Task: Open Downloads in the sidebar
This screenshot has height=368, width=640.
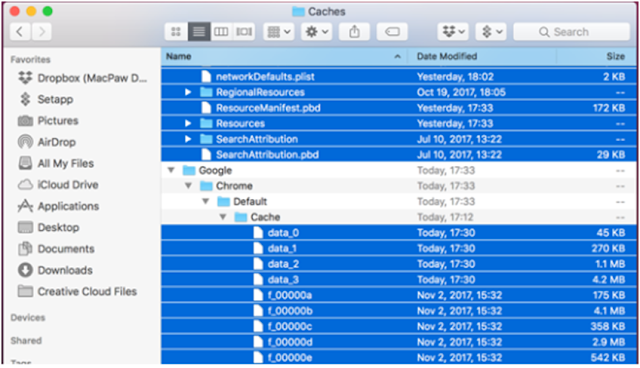Action: [x=56, y=270]
